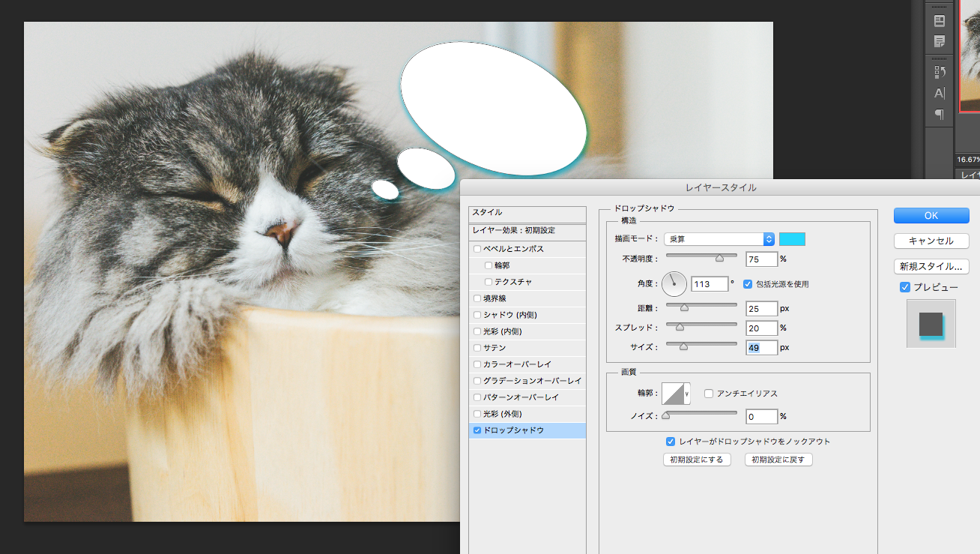Open the 描画モード blend mode dropdown
The width and height of the screenshot is (980, 554).
pos(719,239)
